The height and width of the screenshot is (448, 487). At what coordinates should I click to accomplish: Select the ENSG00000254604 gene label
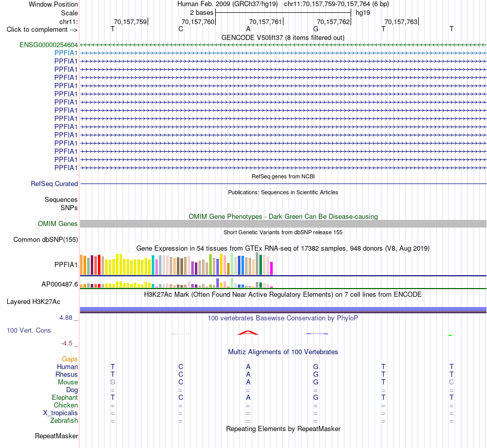[49, 45]
